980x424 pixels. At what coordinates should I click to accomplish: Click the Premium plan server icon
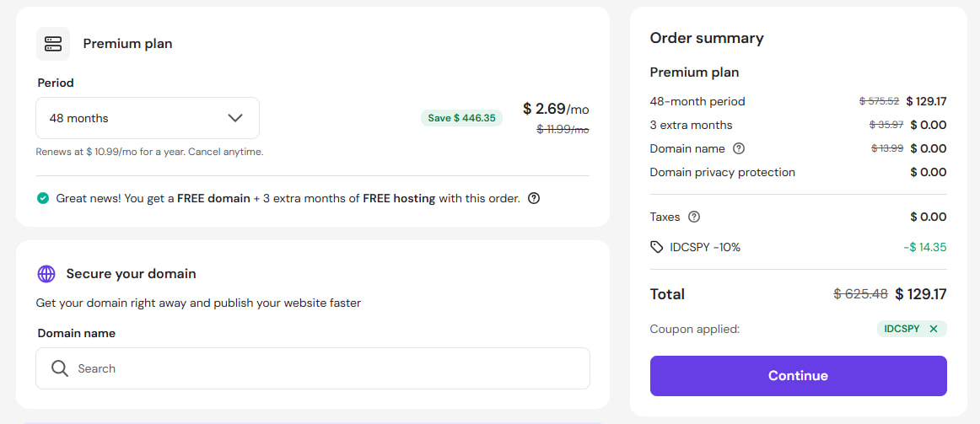point(53,44)
